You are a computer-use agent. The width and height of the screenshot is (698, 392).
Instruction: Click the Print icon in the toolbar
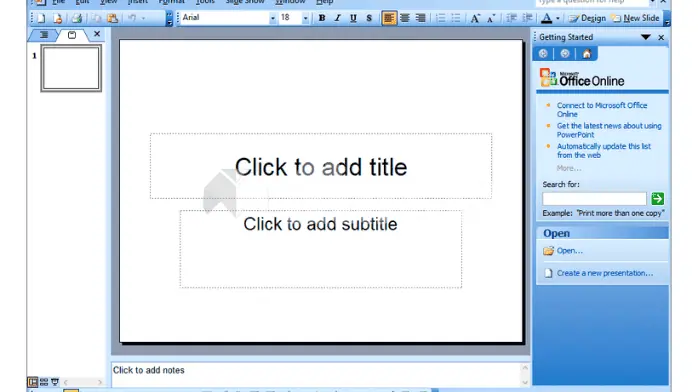[77, 18]
